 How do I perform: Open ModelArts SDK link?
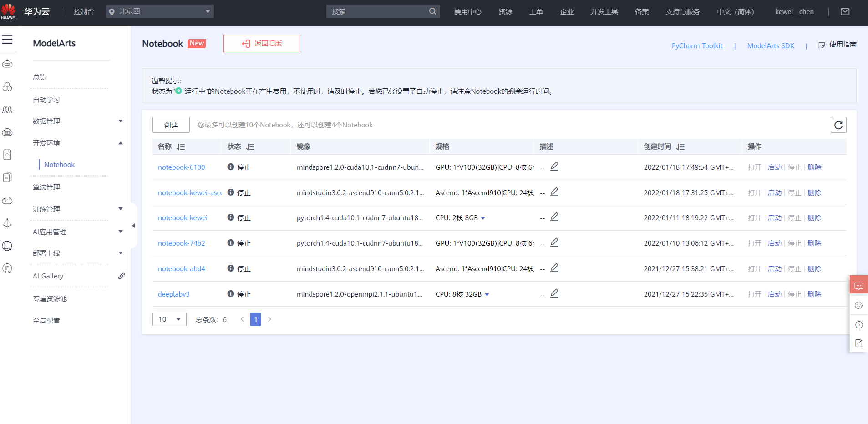point(771,45)
